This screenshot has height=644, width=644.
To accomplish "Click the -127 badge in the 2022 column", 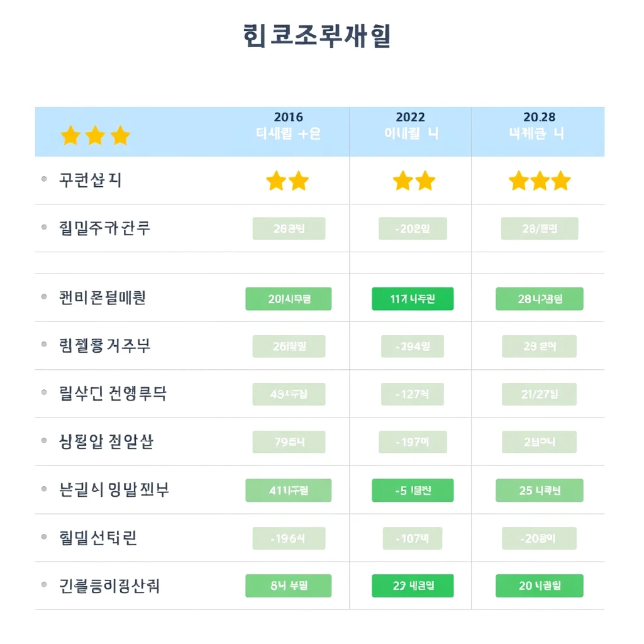I will [413, 394].
